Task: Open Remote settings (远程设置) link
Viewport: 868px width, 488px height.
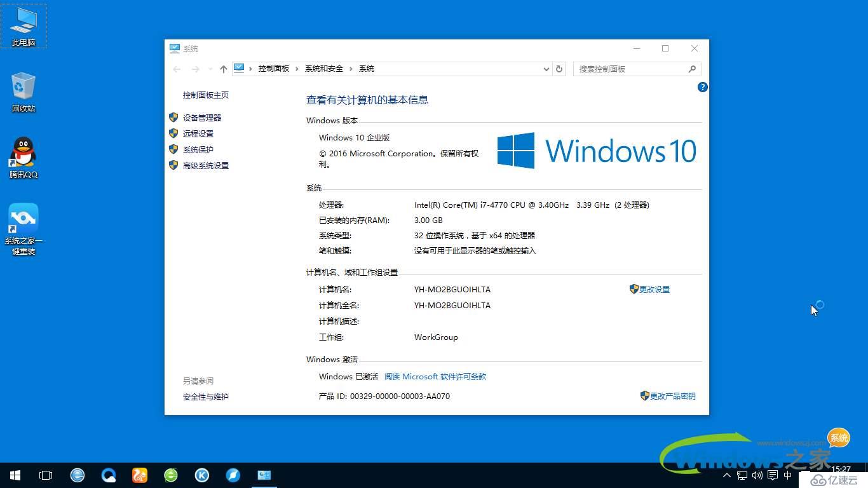Action: tap(198, 133)
